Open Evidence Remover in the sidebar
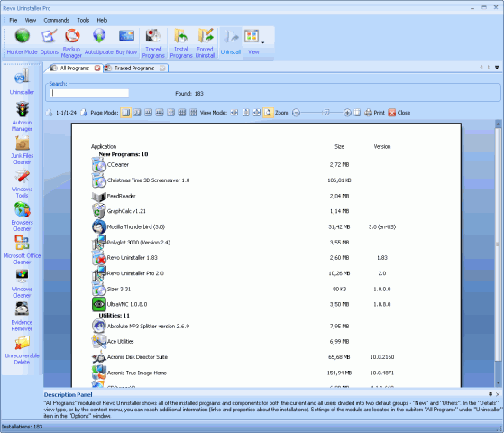The width and height of the screenshot is (504, 433). 22,317
